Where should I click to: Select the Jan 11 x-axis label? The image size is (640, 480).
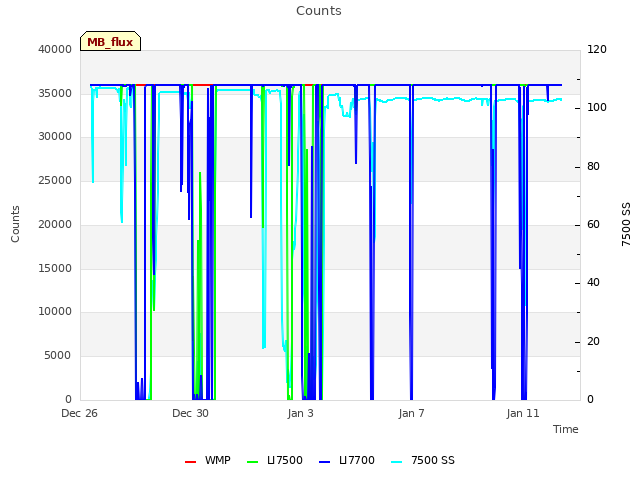tap(523, 413)
